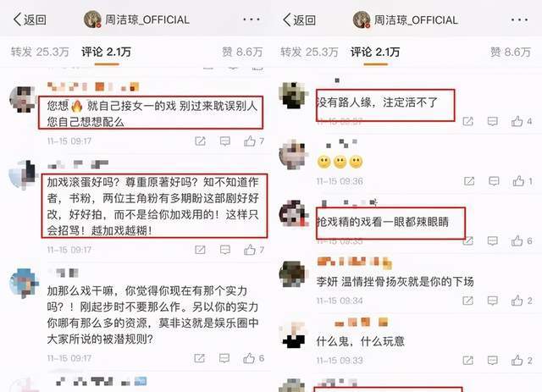The width and height of the screenshot is (542, 392).
Task: Switch to right 转发 25.3万 tab
Action: click(309, 52)
